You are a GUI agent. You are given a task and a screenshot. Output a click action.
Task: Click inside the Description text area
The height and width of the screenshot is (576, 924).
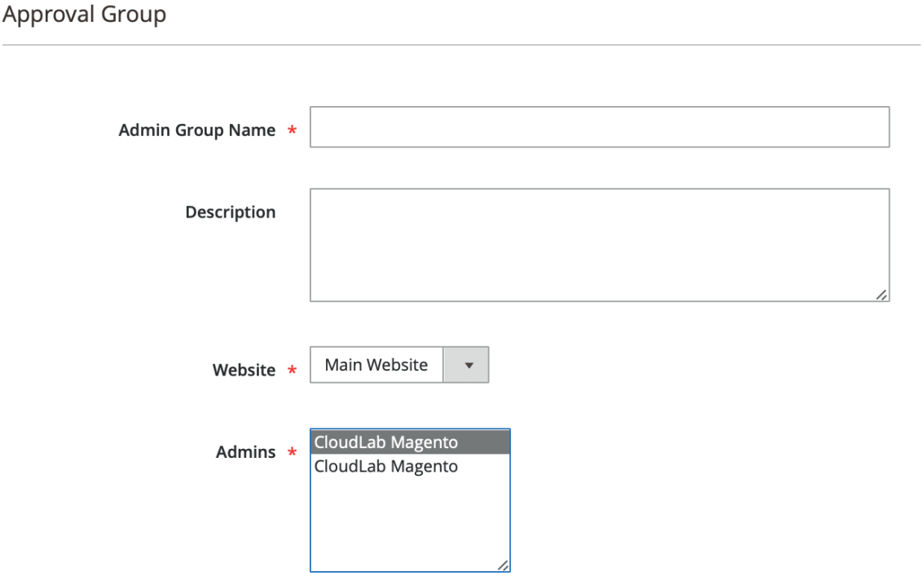(600, 245)
